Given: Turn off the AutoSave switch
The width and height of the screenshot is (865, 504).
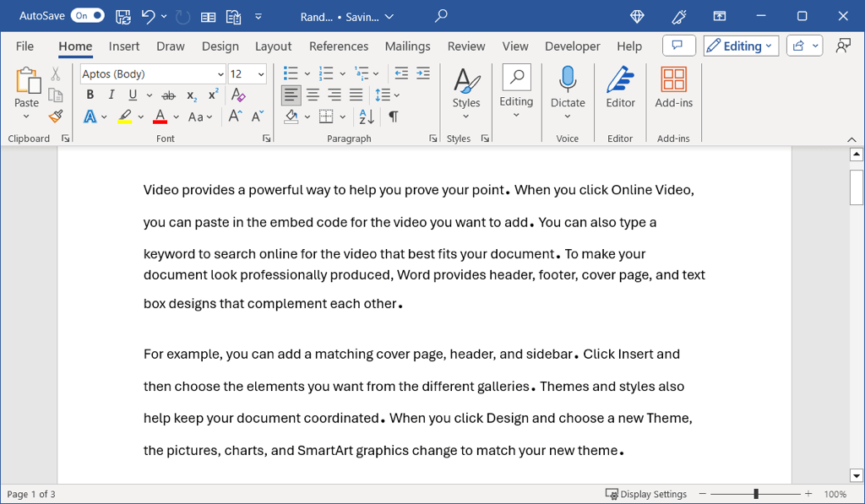Looking at the screenshot, I should tap(88, 16).
